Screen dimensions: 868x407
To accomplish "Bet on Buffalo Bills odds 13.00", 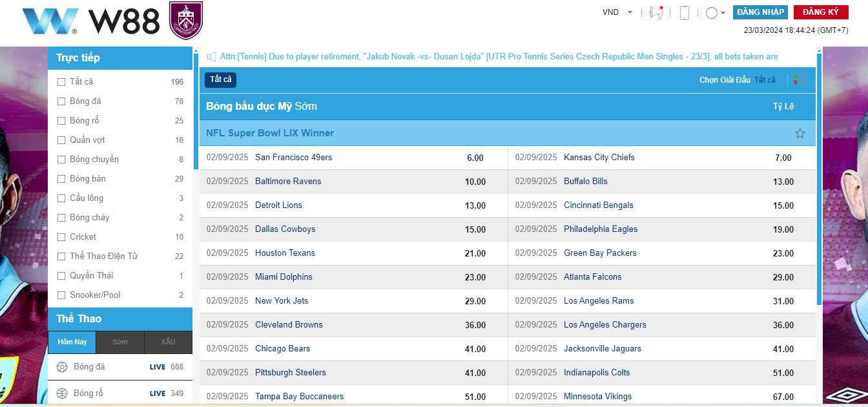I will [x=783, y=182].
